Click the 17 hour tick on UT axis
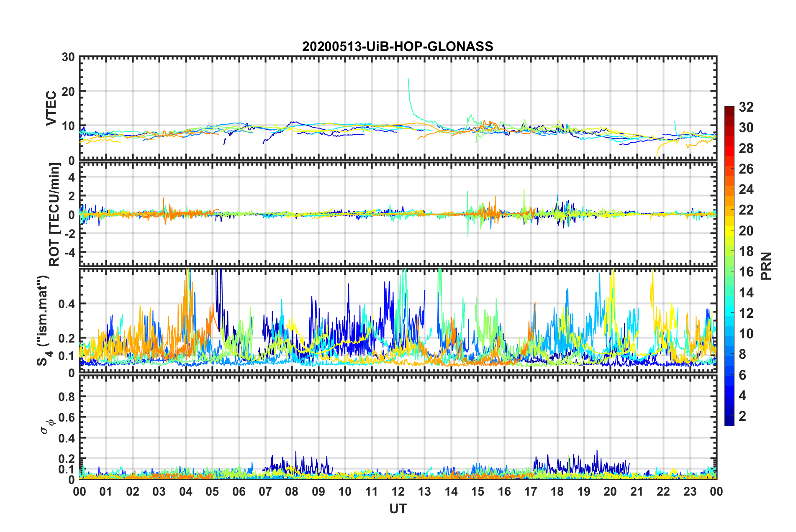The image size is (796, 532). tap(531, 491)
